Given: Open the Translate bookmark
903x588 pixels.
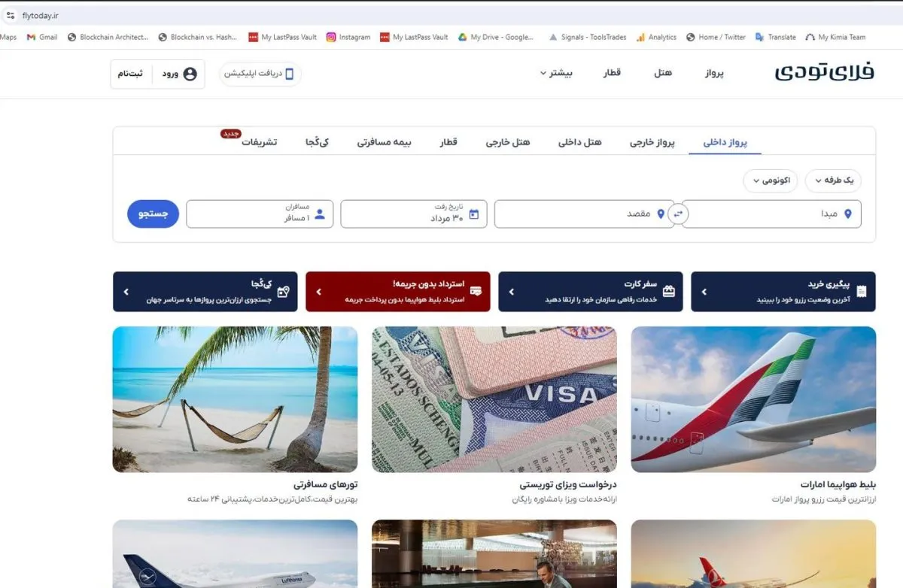Looking at the screenshot, I should tap(775, 37).
